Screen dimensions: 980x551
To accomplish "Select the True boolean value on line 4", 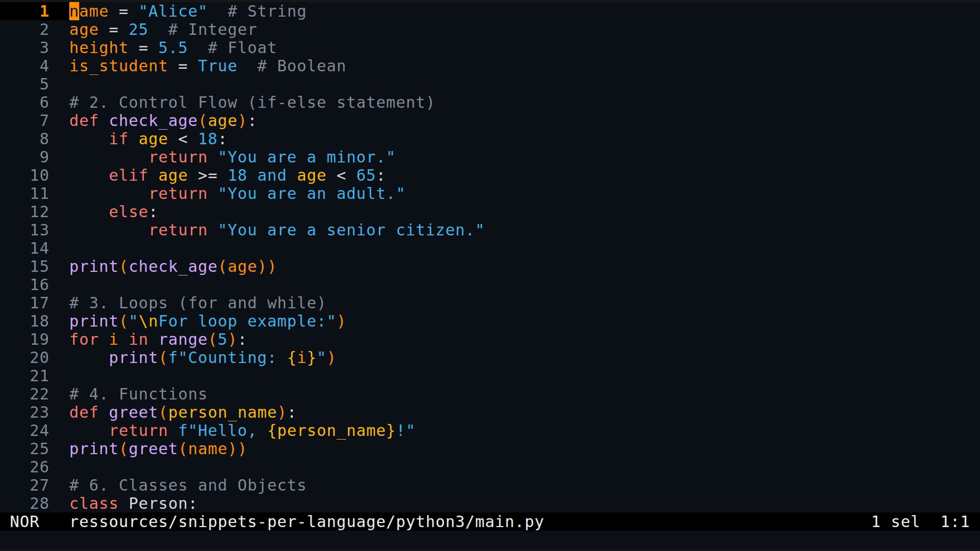I will tap(217, 66).
